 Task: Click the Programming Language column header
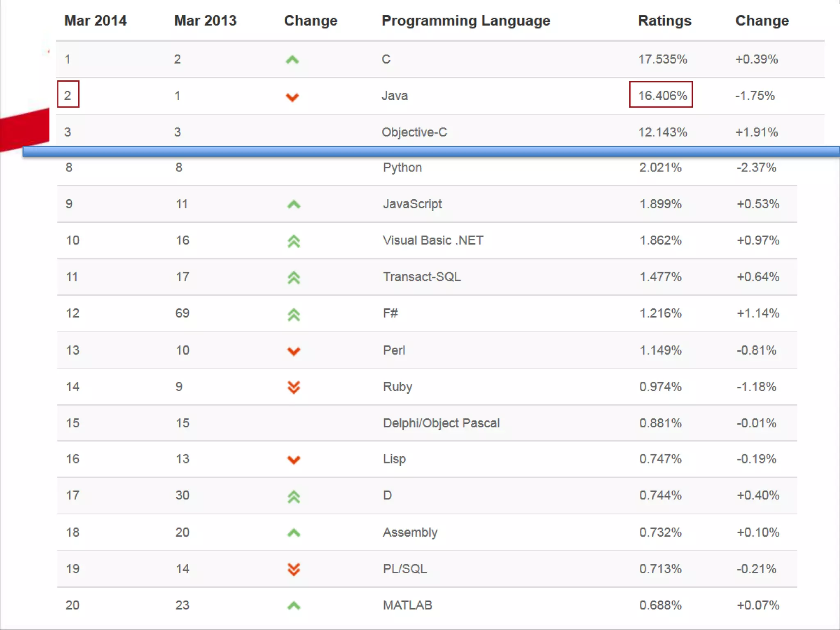tap(466, 21)
